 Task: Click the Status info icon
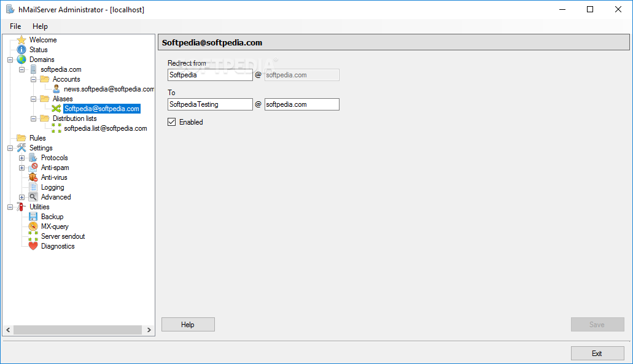click(x=21, y=50)
